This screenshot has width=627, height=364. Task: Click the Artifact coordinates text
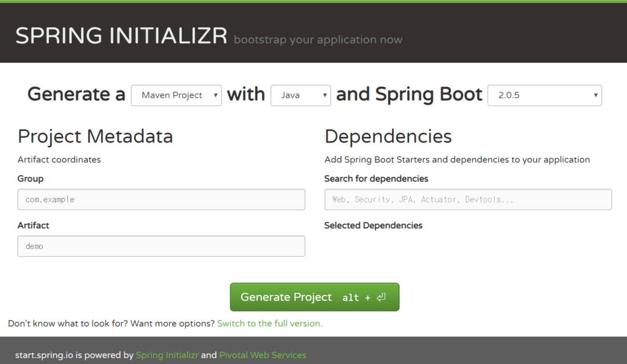[59, 160]
